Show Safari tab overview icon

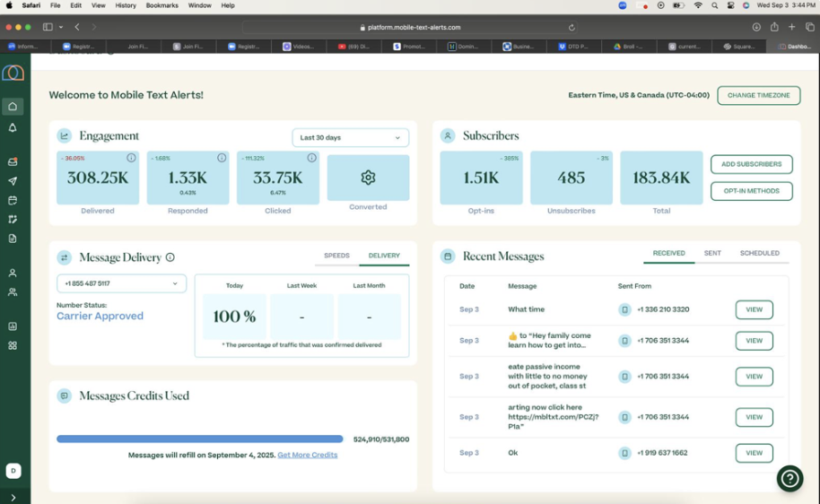tap(809, 27)
